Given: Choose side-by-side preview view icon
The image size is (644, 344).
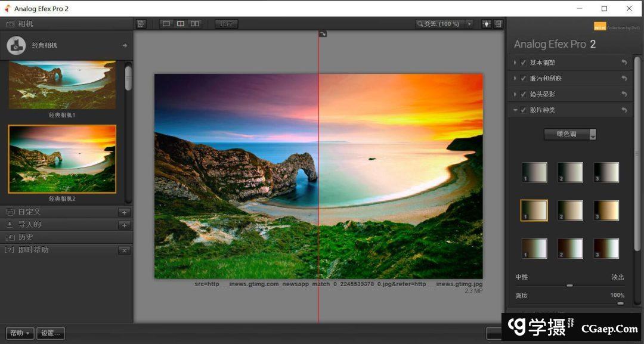Looking at the screenshot, I should [x=195, y=24].
